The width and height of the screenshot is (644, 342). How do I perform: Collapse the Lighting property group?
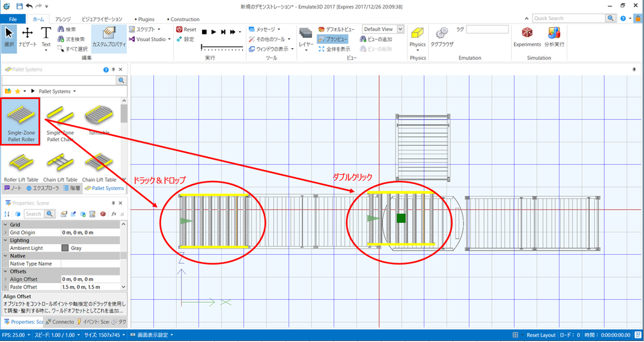5,240
